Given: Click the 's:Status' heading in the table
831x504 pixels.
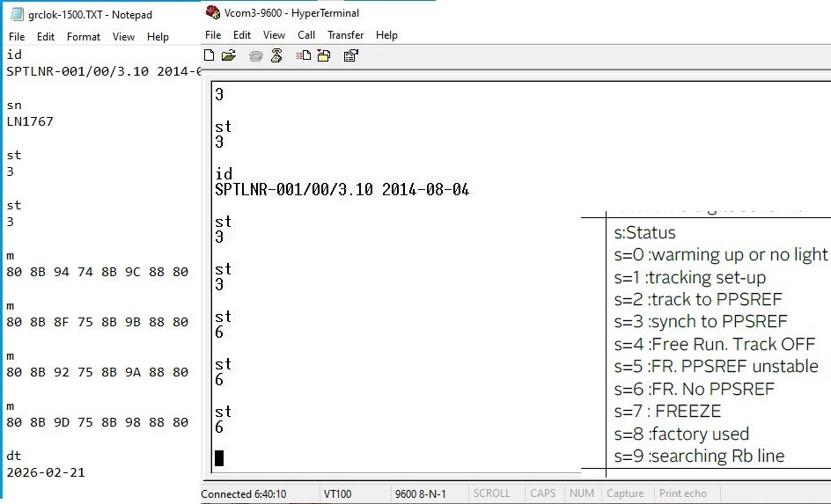Looking at the screenshot, I should tap(644, 233).
